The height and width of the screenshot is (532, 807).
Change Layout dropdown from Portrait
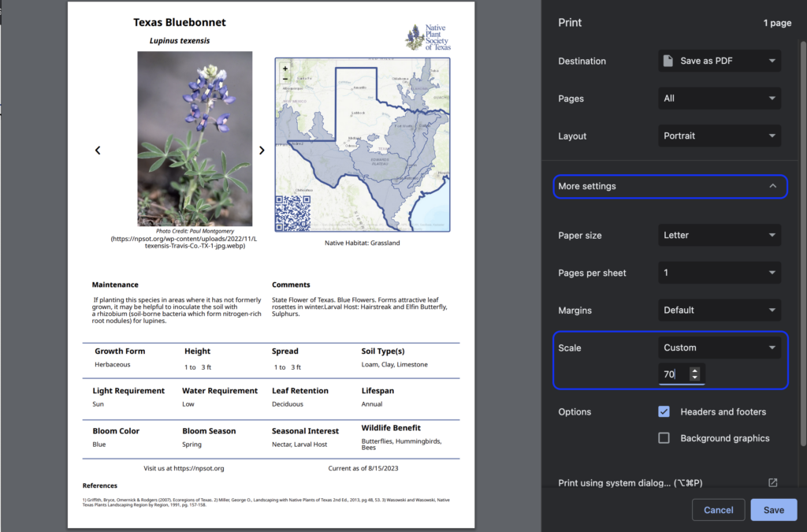point(719,136)
